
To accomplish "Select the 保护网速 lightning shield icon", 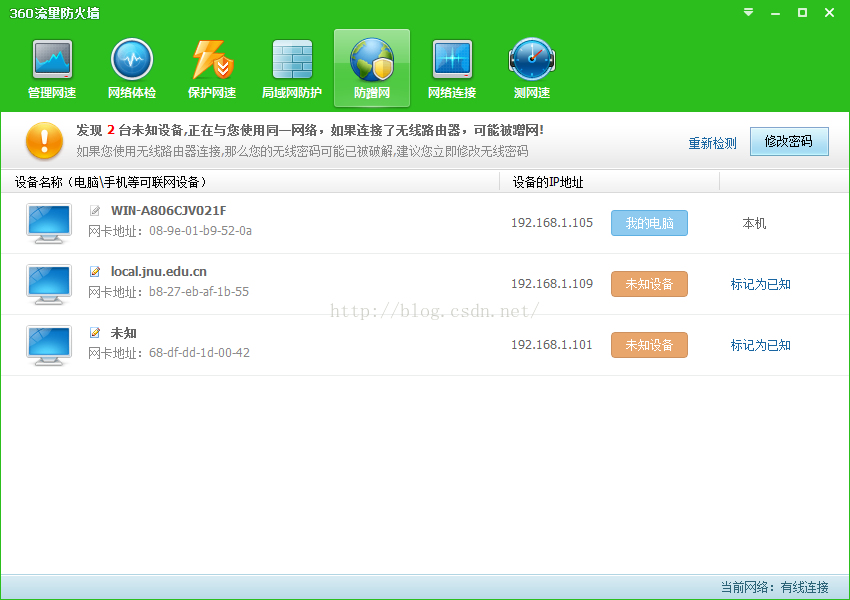I will coord(212,69).
